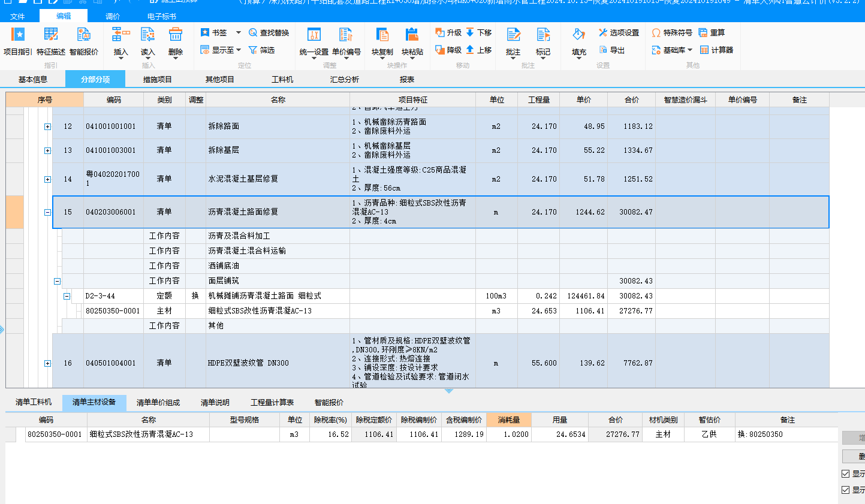Screen dimensions: 865x504
Task: Click the 上移 arrow icon
Action: tap(470, 50)
